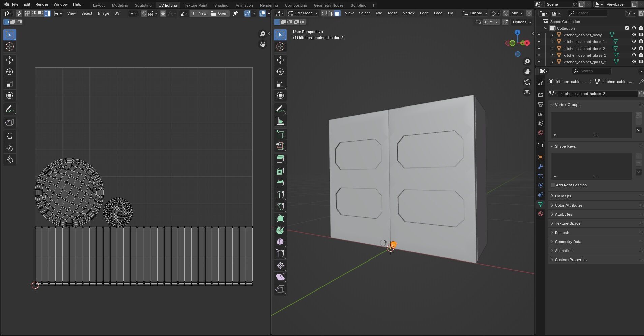Select the Shrink/Fatten tool
This screenshot has width=644, height=336.
click(x=280, y=266)
